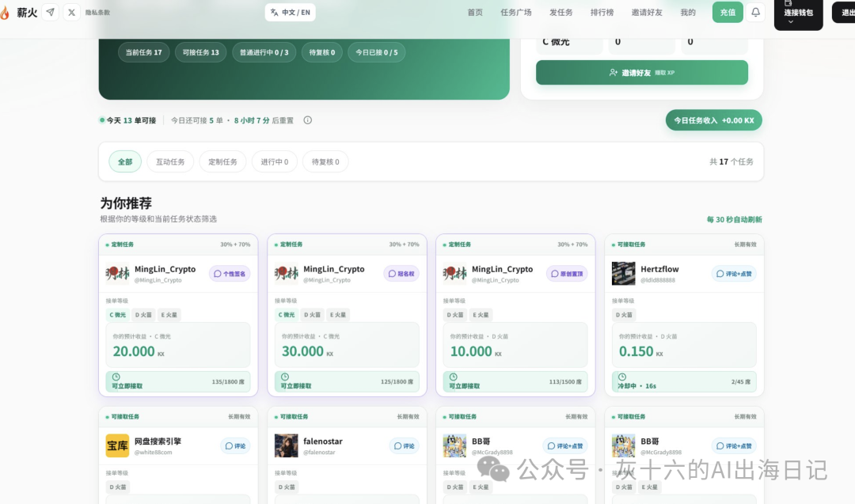Open MingLin_Crypto avatar on 20.000 KX card
The width and height of the screenshot is (855, 504).
pyautogui.click(x=117, y=274)
